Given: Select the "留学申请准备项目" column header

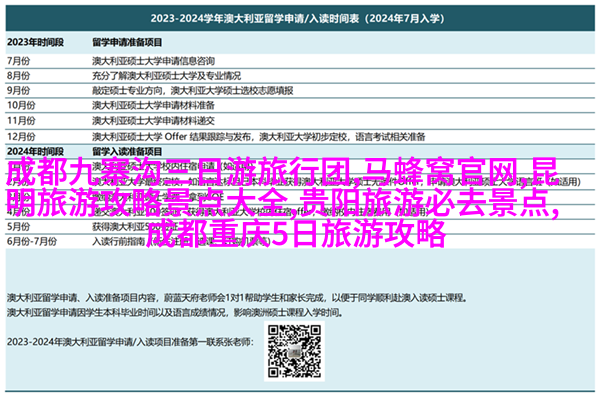Looking at the screenshot, I should pos(127,42).
